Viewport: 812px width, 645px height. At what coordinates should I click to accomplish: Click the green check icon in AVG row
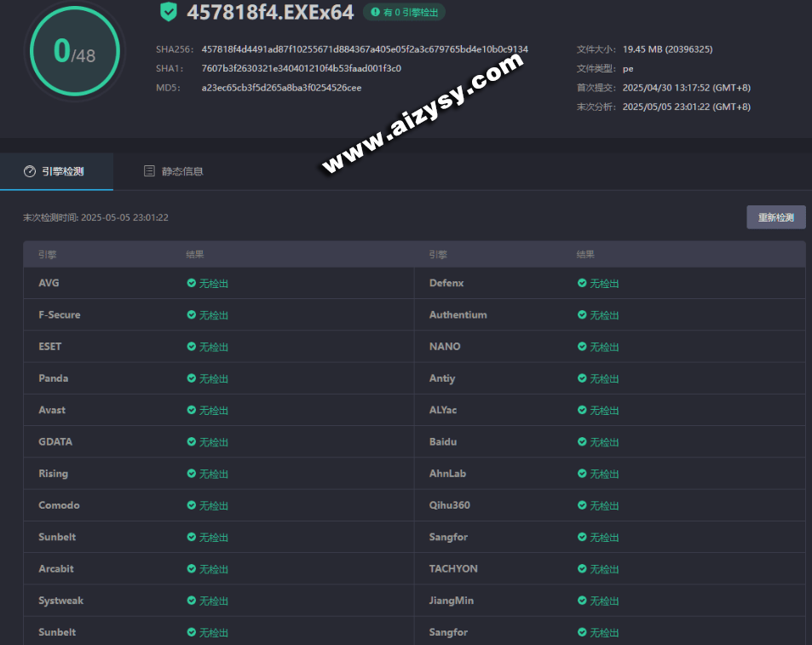click(x=192, y=283)
